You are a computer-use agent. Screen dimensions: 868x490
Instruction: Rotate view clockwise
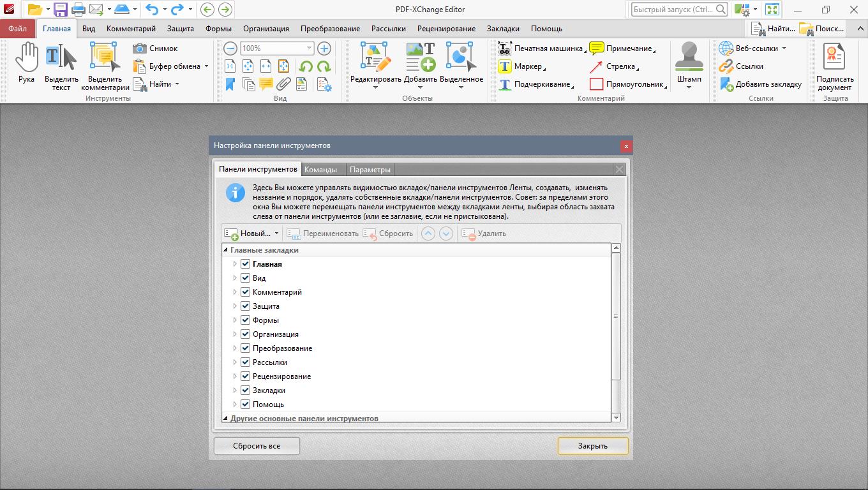[x=324, y=66]
